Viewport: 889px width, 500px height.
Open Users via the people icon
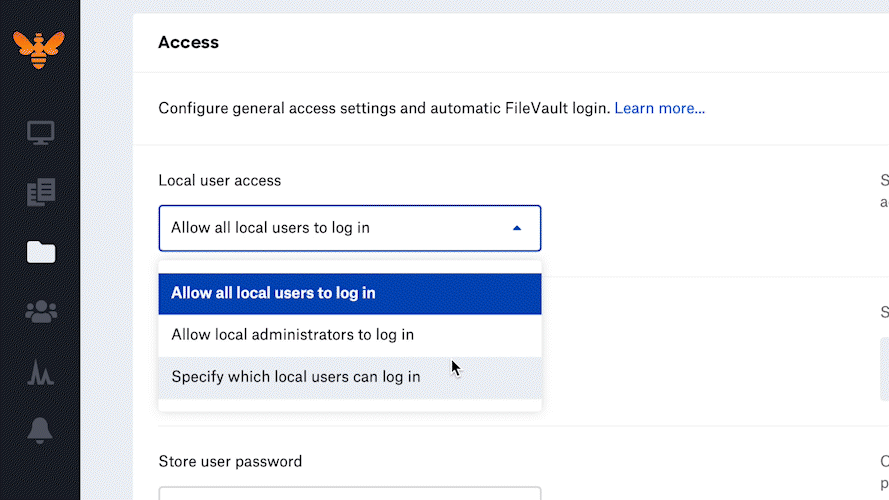[x=41, y=312]
